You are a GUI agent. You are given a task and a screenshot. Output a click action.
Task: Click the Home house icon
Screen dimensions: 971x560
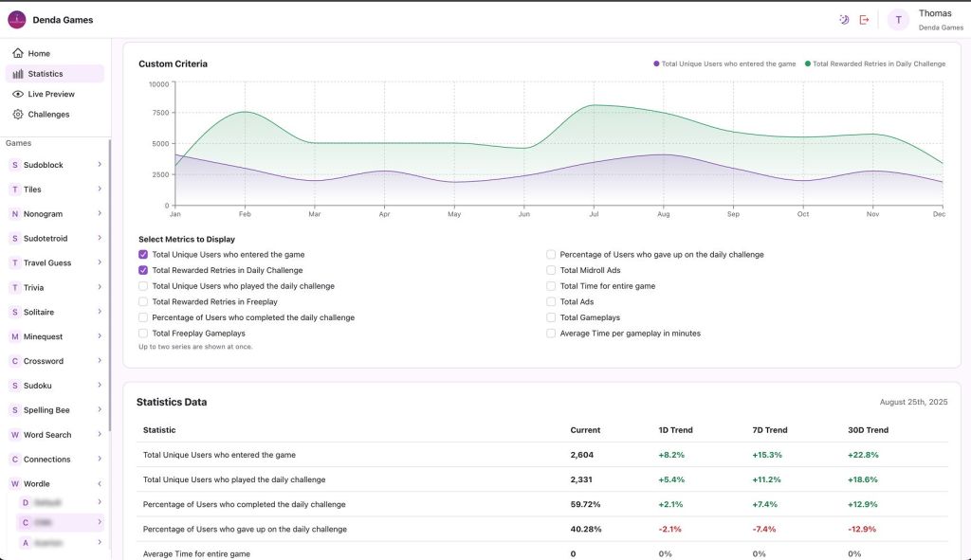(x=18, y=53)
